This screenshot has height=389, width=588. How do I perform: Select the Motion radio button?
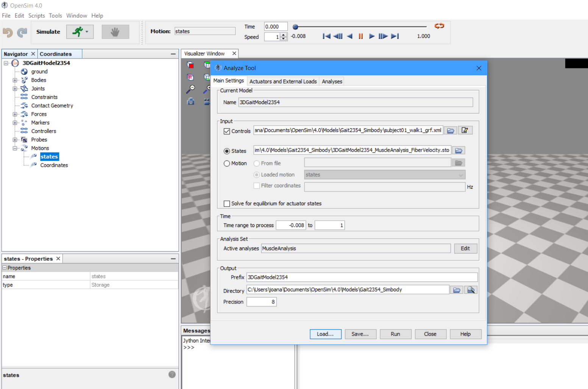pos(227,163)
